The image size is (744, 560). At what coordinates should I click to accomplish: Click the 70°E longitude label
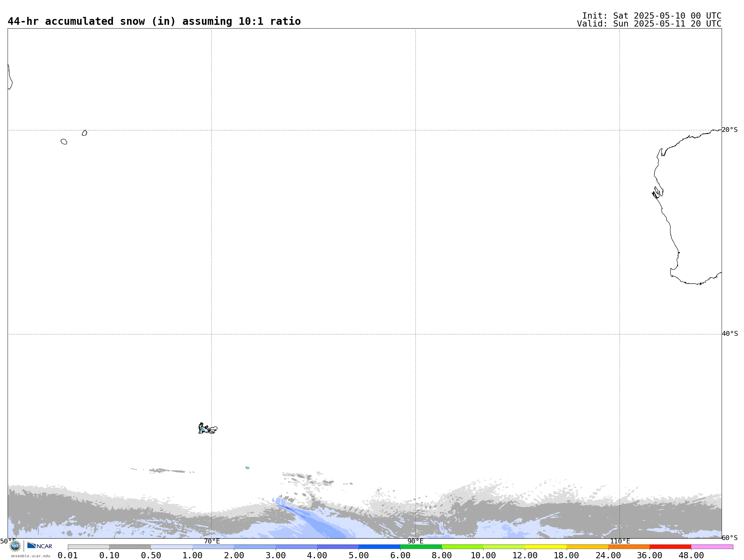coord(212,541)
